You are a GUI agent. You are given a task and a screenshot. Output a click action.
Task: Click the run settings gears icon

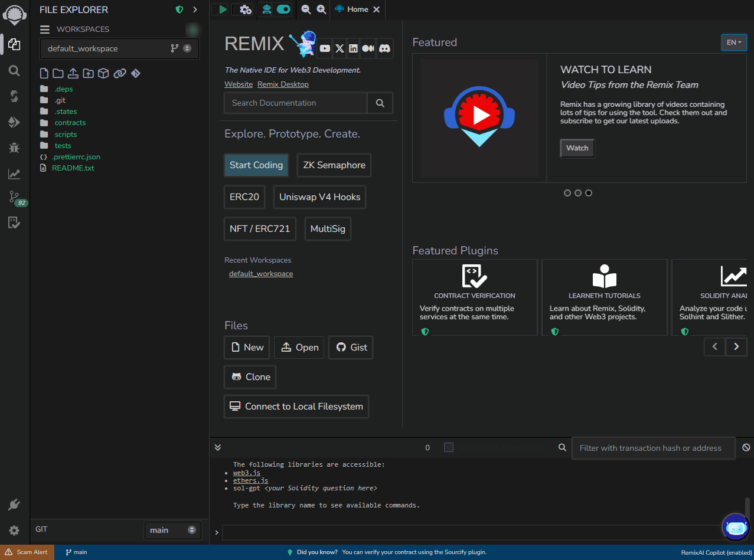click(x=246, y=9)
